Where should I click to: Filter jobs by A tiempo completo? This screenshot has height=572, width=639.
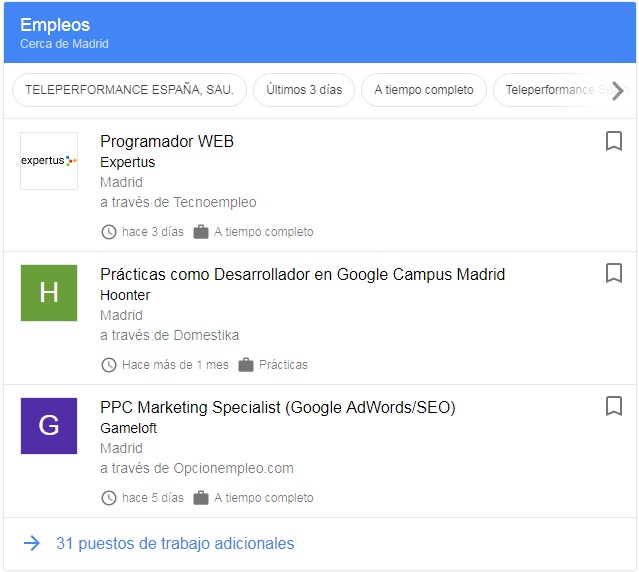coord(424,90)
